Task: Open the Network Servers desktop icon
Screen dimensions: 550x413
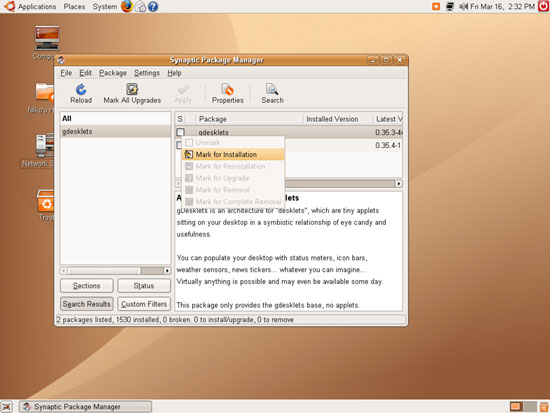Action: pos(45,146)
